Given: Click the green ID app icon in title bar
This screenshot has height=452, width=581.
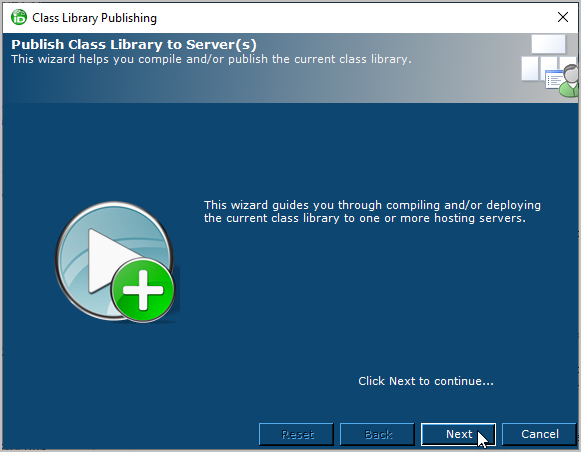Looking at the screenshot, I should pos(19,17).
